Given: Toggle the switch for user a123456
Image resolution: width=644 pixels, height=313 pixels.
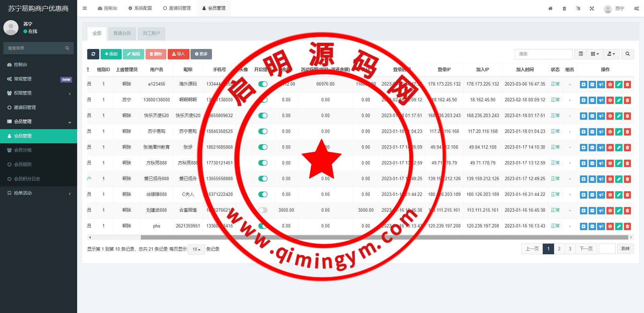Looking at the screenshot, I should [263, 84].
